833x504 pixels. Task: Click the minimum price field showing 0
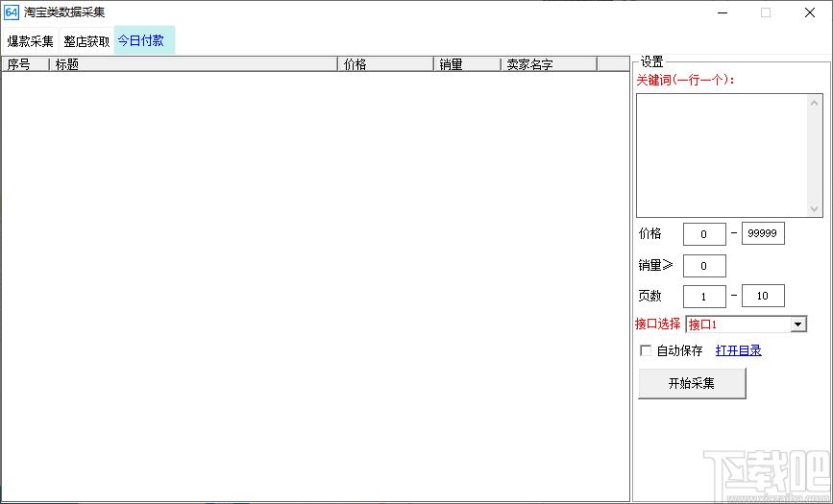coord(704,234)
